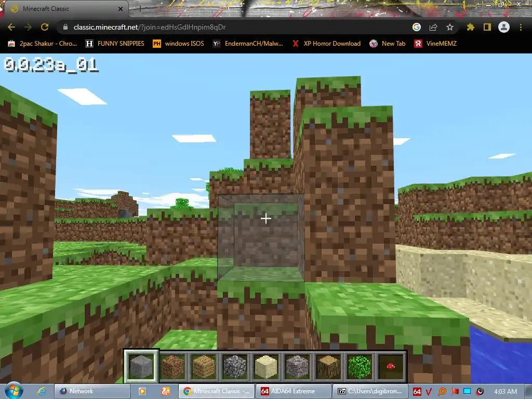This screenshot has width=532, height=399.
Task: Open the media player taskbar icon
Action: 142,391
